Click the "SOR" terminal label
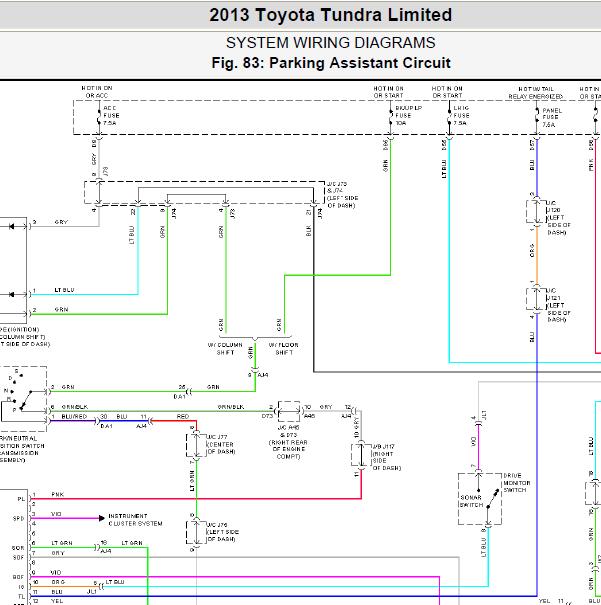 19,548
